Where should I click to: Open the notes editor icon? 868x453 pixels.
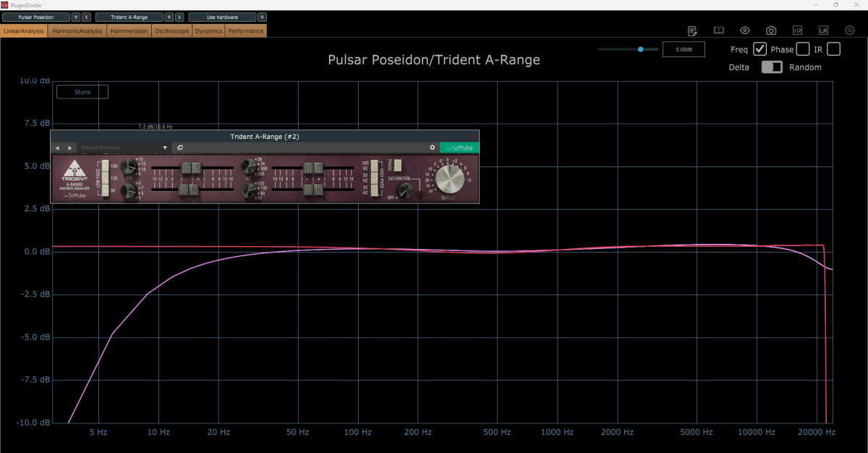click(692, 30)
